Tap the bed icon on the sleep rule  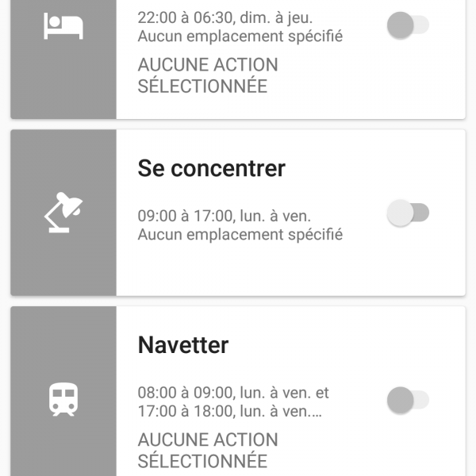click(63, 26)
